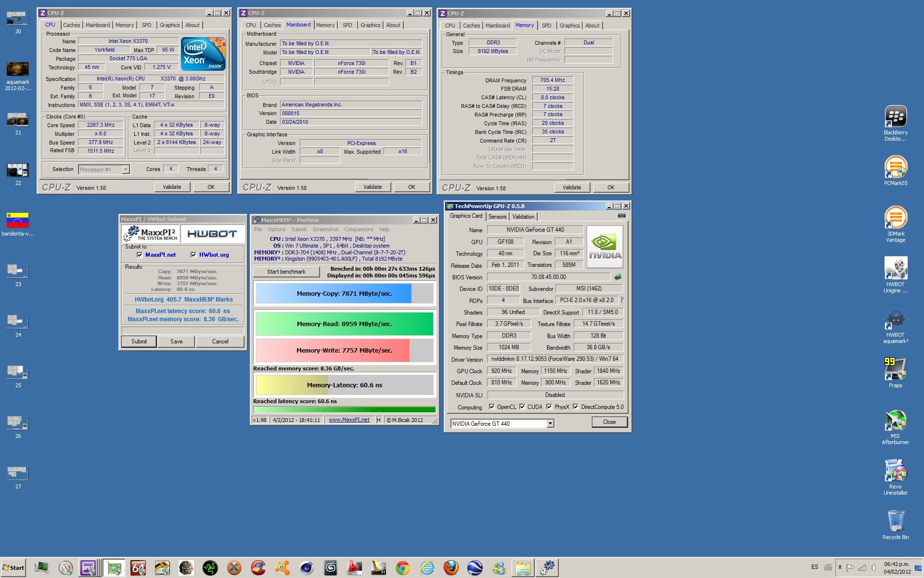Click the HWBOT logo in submit dialog
The image size is (924, 578).
click(x=212, y=234)
